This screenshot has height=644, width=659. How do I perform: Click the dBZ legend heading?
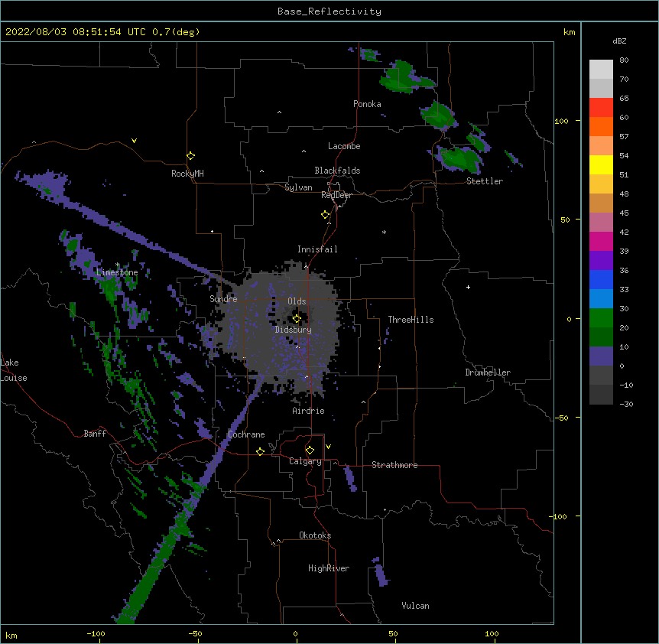(619, 41)
